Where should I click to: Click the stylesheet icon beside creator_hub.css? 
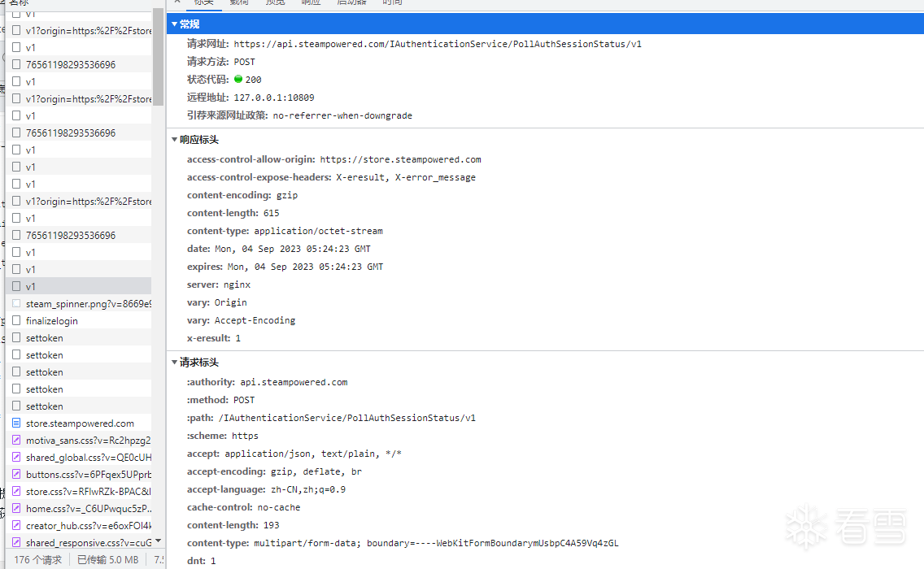(x=16, y=525)
